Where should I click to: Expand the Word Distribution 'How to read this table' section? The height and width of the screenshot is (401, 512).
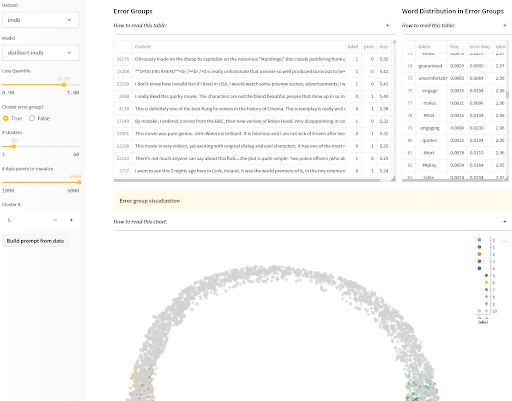tap(457, 25)
